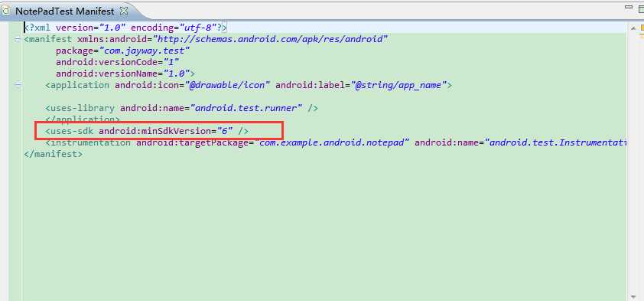This screenshot has width=644, height=301.
Task: Click scroll-down arrow of vertical scrollbar
Action: pos(633,296)
